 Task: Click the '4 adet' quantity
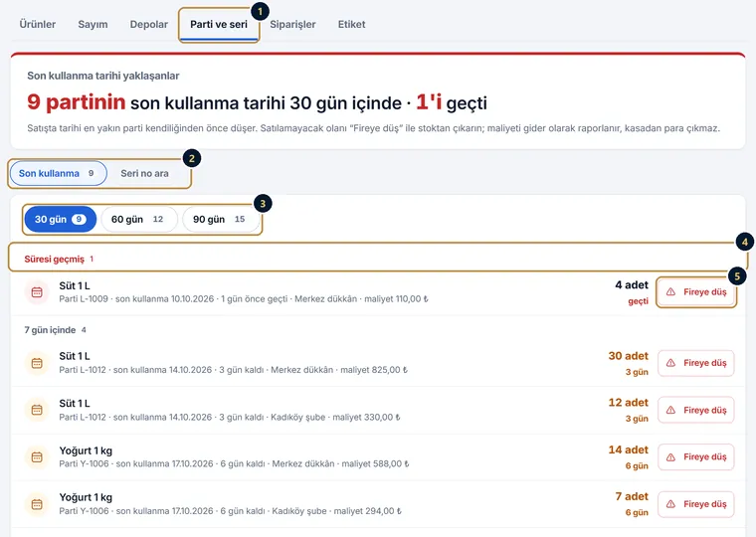[632, 284]
